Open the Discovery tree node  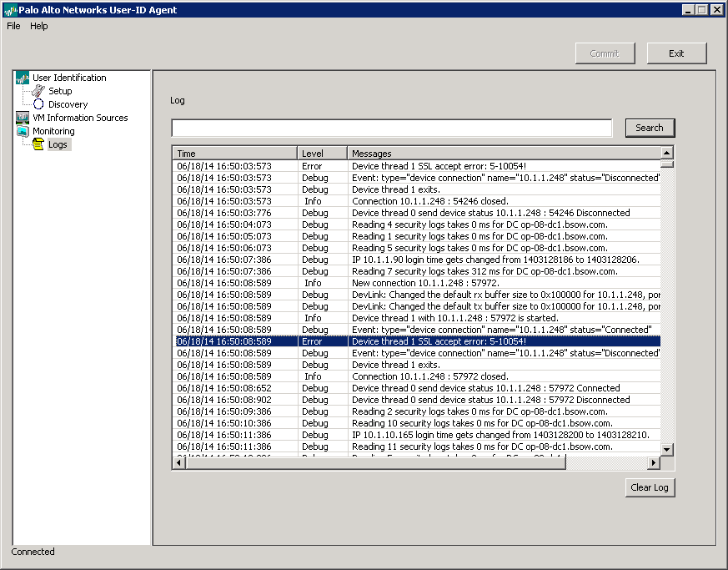point(68,104)
